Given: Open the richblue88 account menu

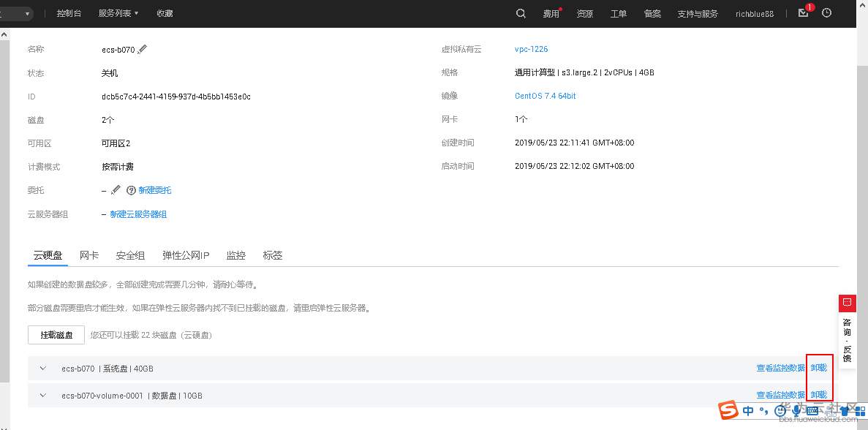Looking at the screenshot, I should (x=755, y=14).
